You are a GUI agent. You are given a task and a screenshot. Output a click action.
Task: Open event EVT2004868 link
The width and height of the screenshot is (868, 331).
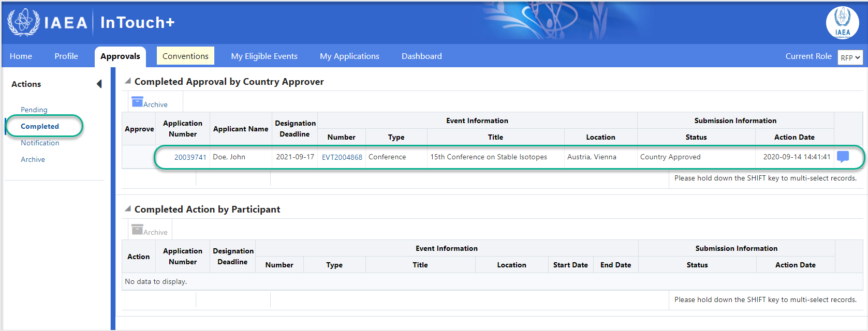tap(342, 157)
